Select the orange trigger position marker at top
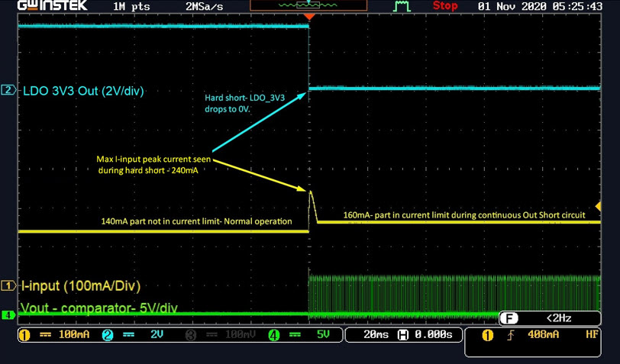620x364 pixels. tap(309, 17)
